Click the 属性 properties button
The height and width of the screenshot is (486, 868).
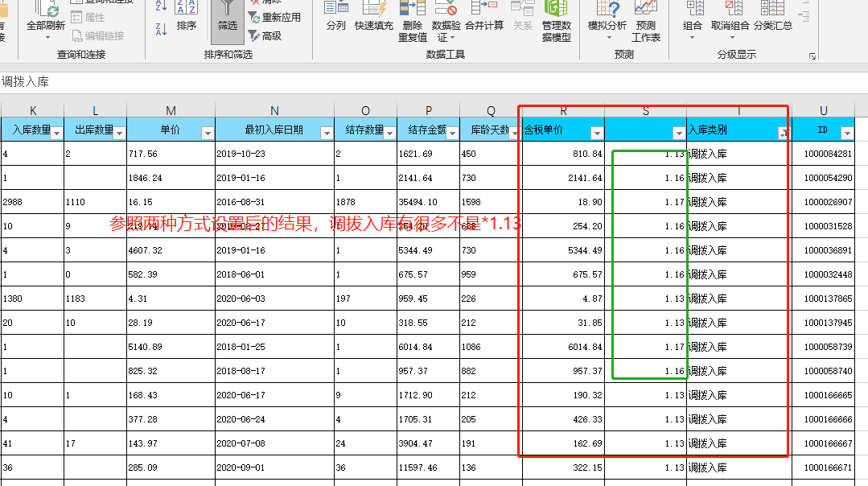tap(88, 18)
